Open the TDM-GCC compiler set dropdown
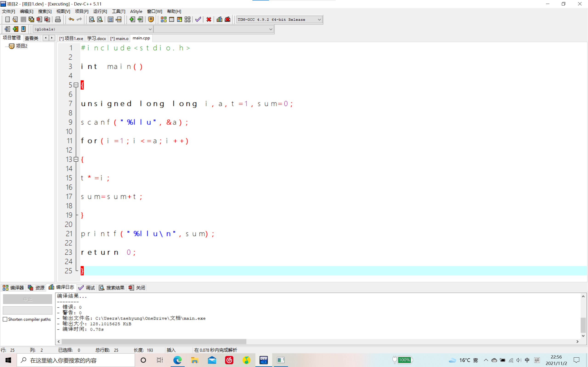588x367 pixels. [x=319, y=19]
